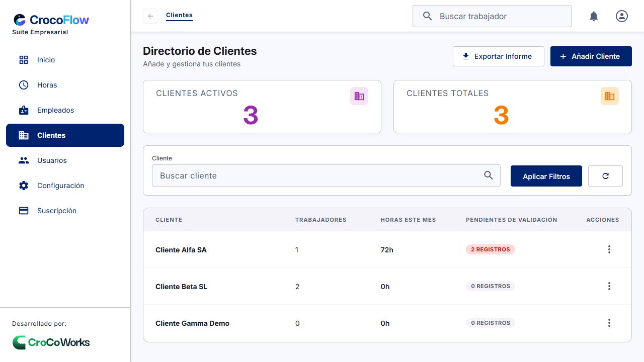Click the magnifier icon in Buscar cliente

click(x=489, y=175)
